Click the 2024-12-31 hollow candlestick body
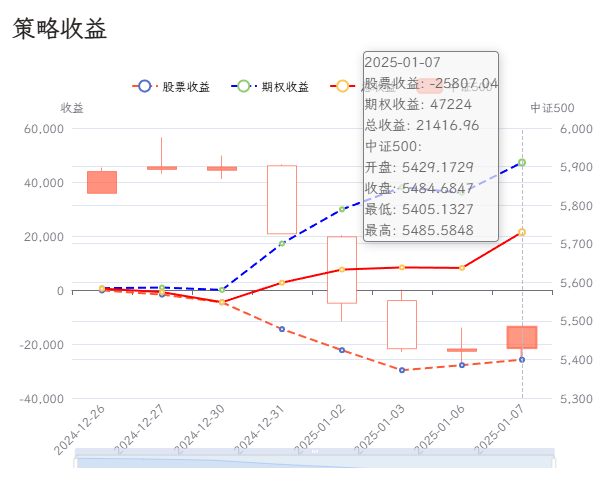 point(282,199)
